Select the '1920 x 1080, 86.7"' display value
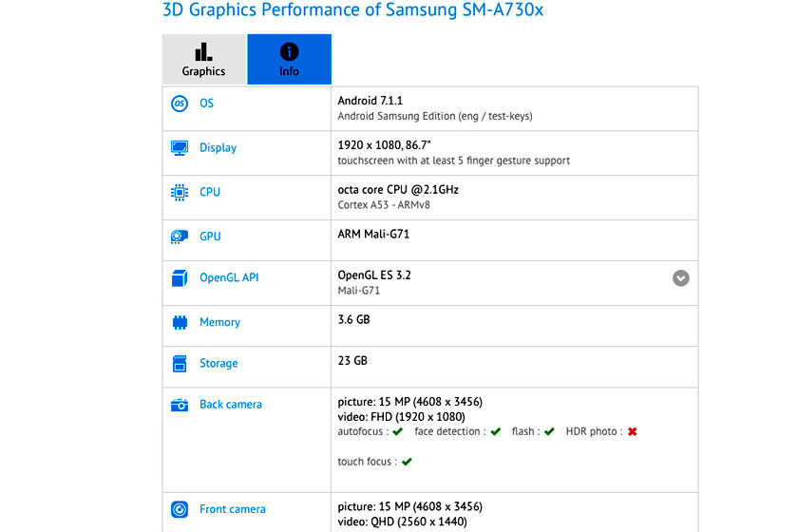This screenshot has width=798, height=532. point(384,145)
